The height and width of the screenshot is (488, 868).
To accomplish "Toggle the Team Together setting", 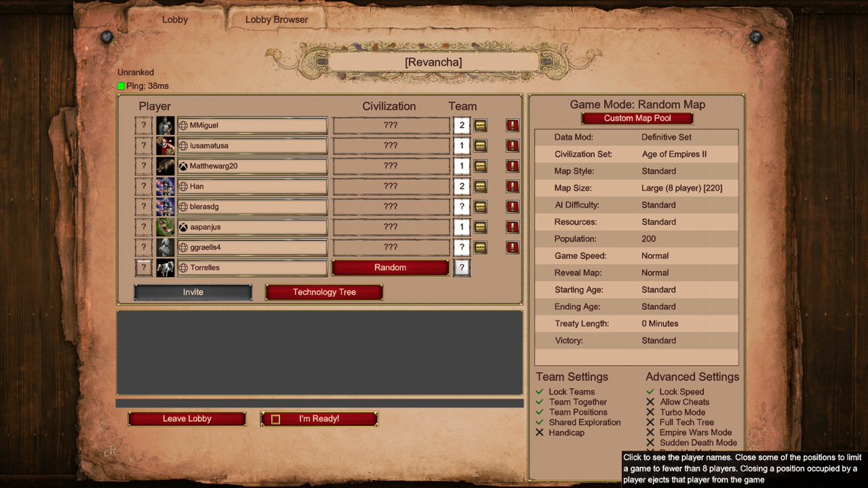I will tap(540, 402).
